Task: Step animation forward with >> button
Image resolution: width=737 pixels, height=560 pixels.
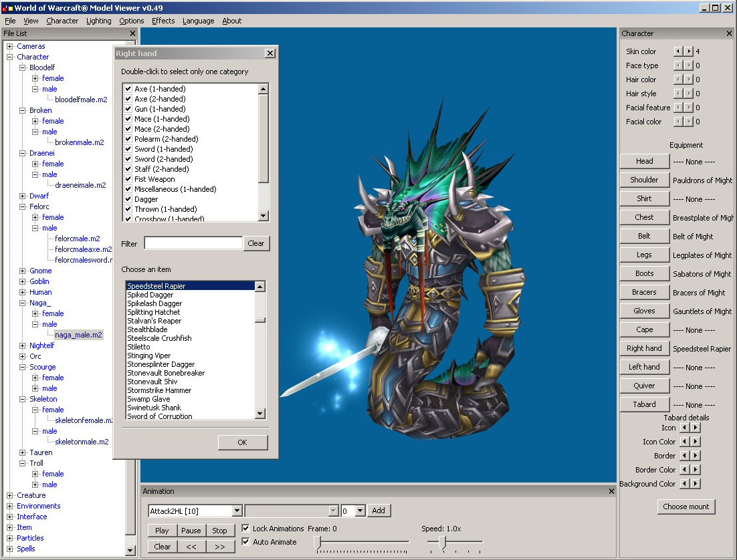Action: tap(220, 546)
